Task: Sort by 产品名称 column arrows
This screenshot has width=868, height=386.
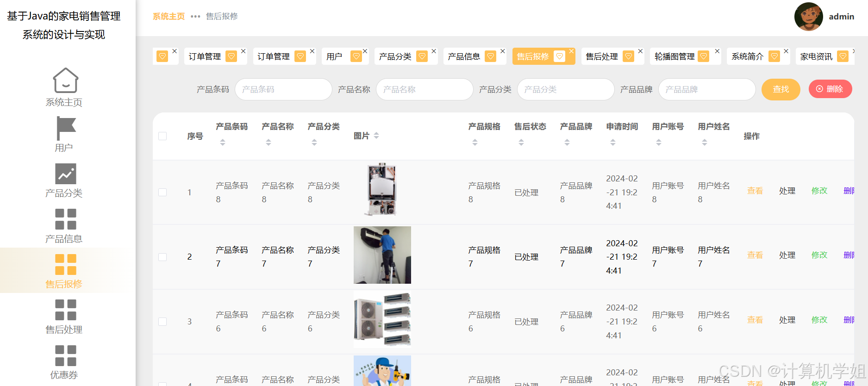Action: (269, 143)
